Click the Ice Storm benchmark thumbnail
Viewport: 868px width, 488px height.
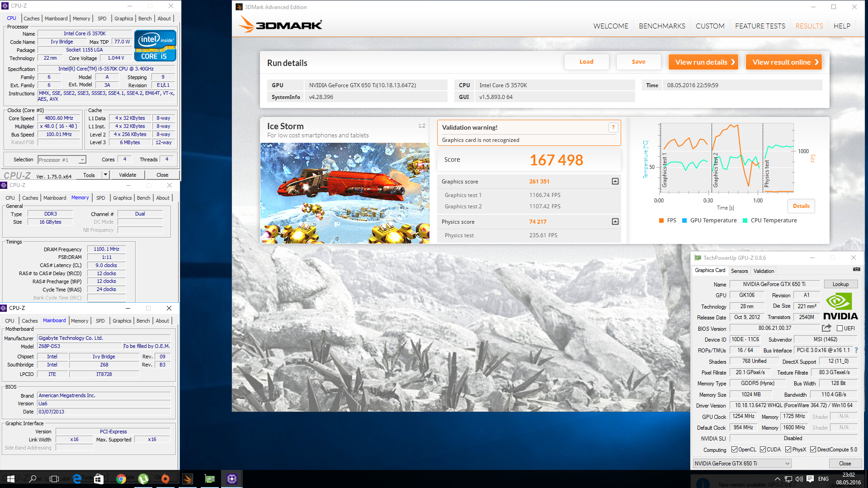344,193
